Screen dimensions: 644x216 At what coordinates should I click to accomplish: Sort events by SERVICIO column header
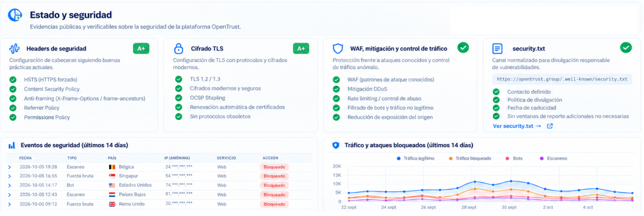[x=226, y=158]
